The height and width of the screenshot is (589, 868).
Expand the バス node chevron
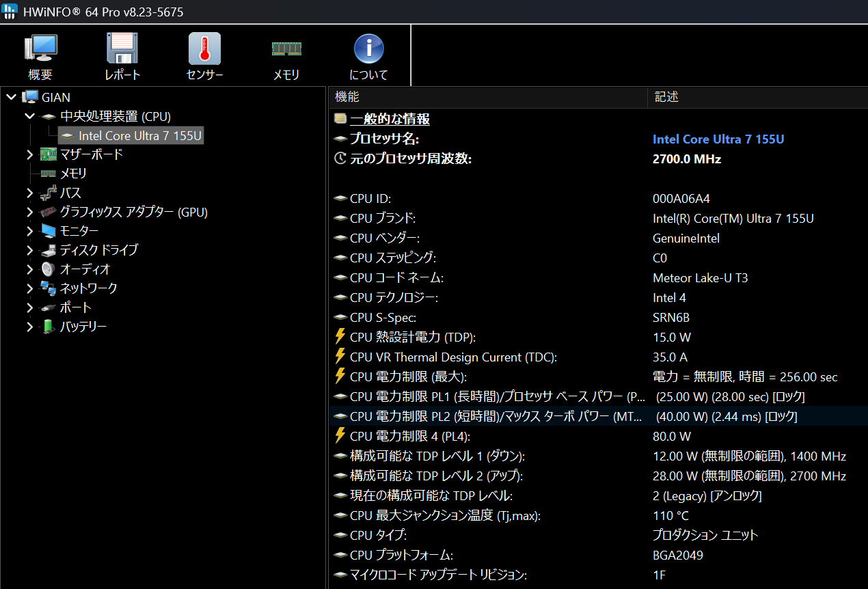coord(29,193)
